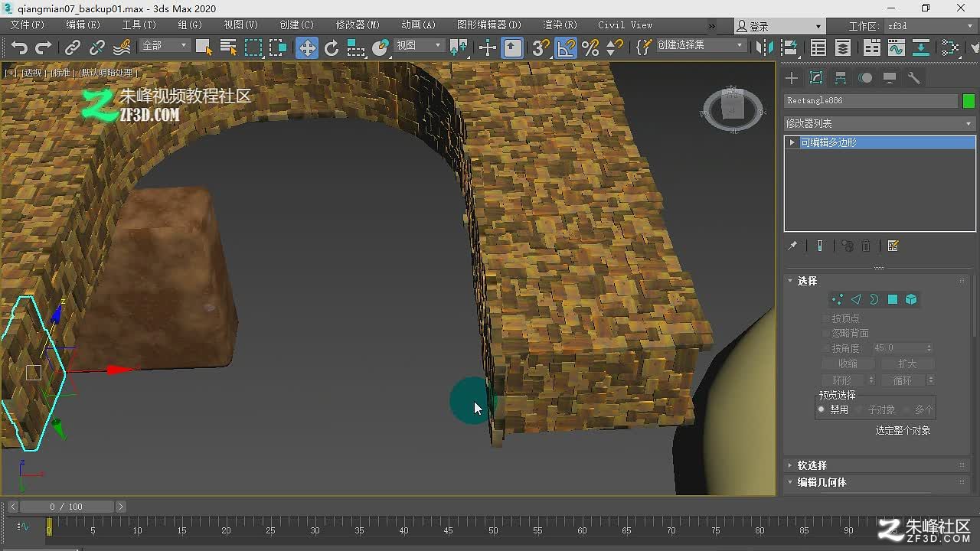The height and width of the screenshot is (551, 980).
Task: Open Select by Name dialog
Action: click(228, 47)
